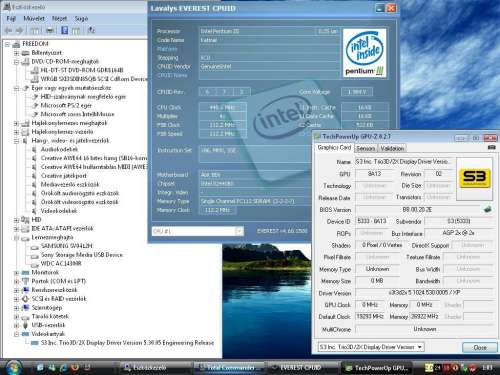Switch to TechPowerUp GPU-Z taskbar button
500x375 pixels.
coord(377,368)
